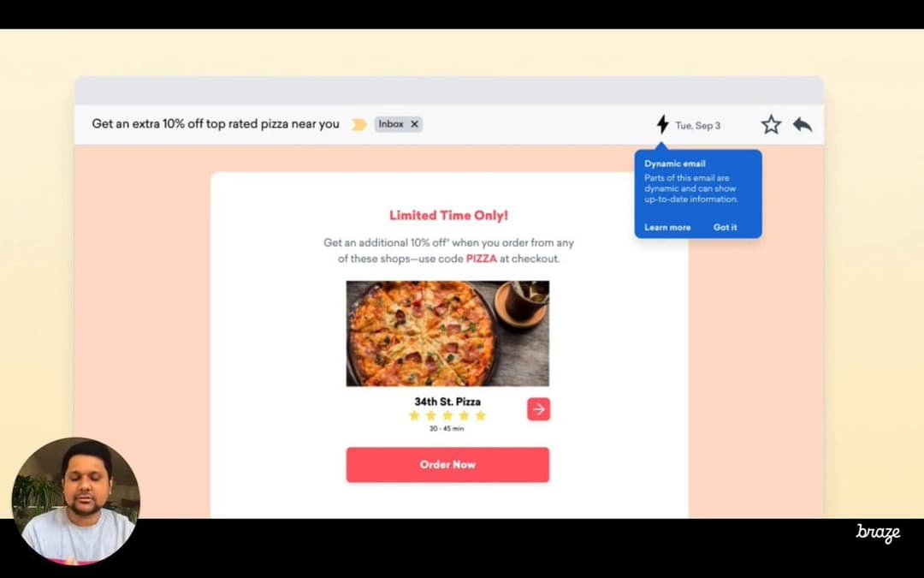Reply using the reply arrow icon
Screen dimensions: 924x578
(x=803, y=124)
